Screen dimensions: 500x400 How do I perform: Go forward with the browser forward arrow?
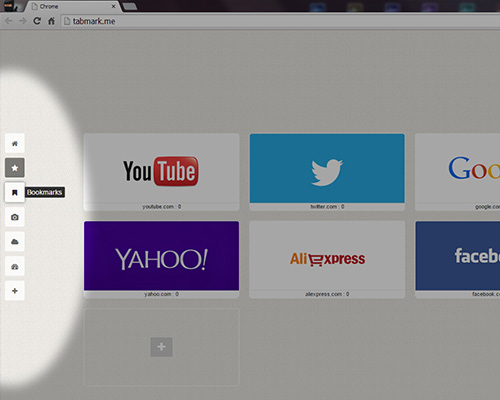[23, 21]
